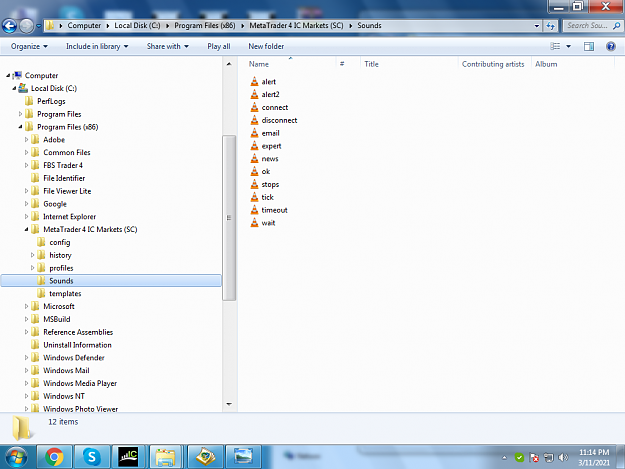625x469 pixels.
Task: Go back with the Back arrow button
Action: [10, 26]
